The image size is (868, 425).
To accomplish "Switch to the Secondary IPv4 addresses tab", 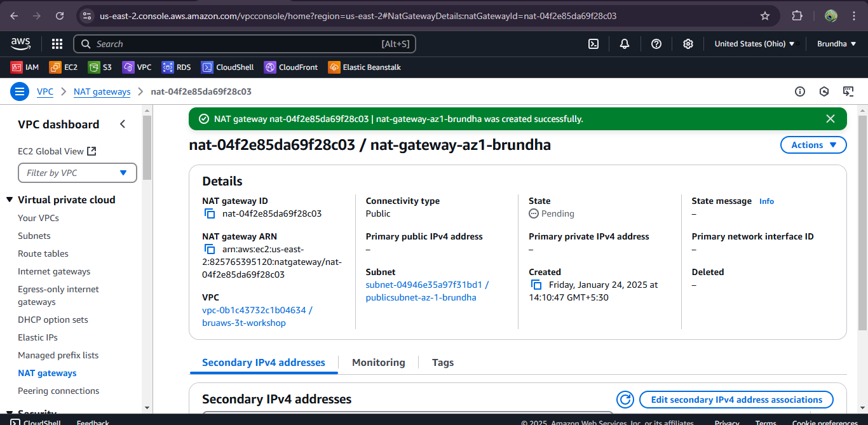I will click(264, 363).
